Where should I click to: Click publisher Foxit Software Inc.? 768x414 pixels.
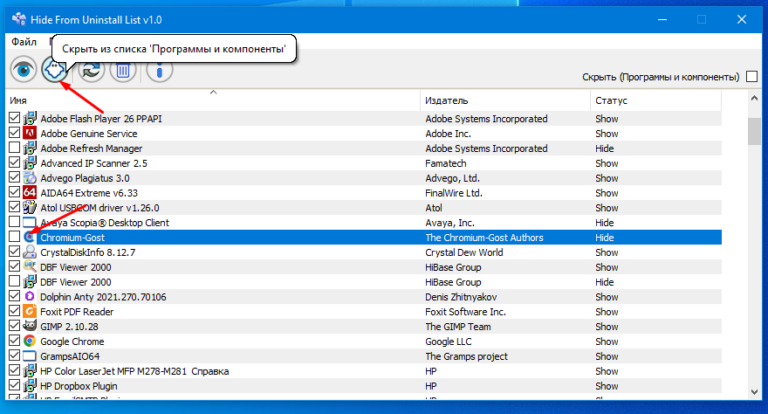pyautogui.click(x=465, y=312)
